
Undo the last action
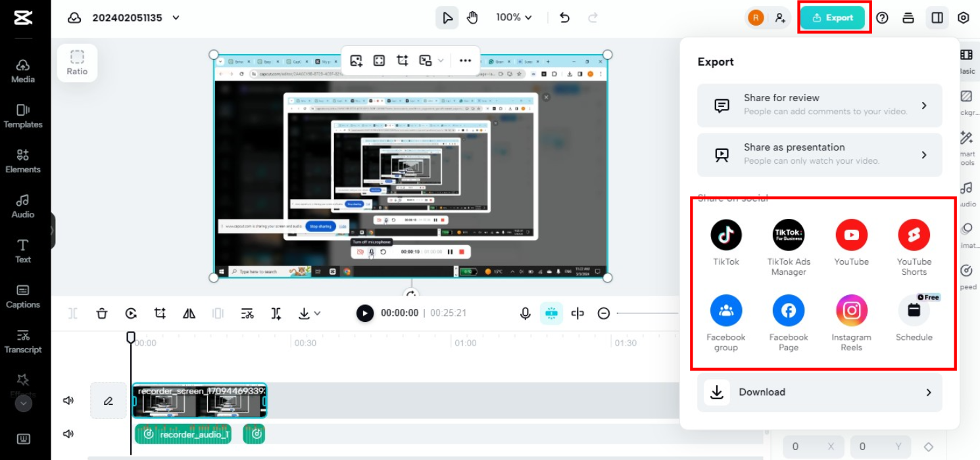click(564, 18)
